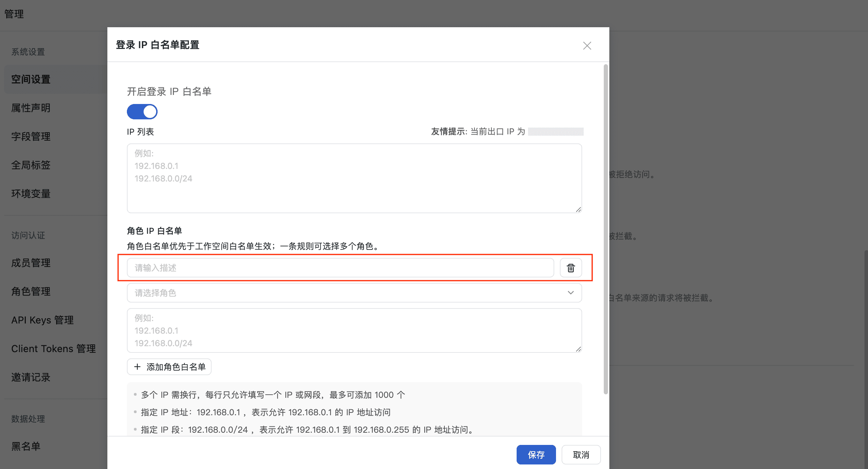Screen dimensions: 868x469
Task: Add a rule with 添加角色白名单 button
Action: tap(169, 367)
